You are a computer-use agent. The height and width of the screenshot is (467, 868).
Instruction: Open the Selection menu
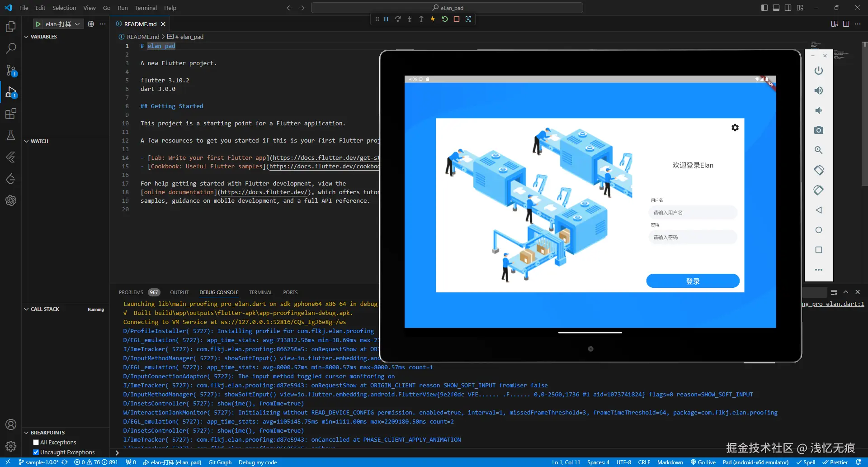64,8
